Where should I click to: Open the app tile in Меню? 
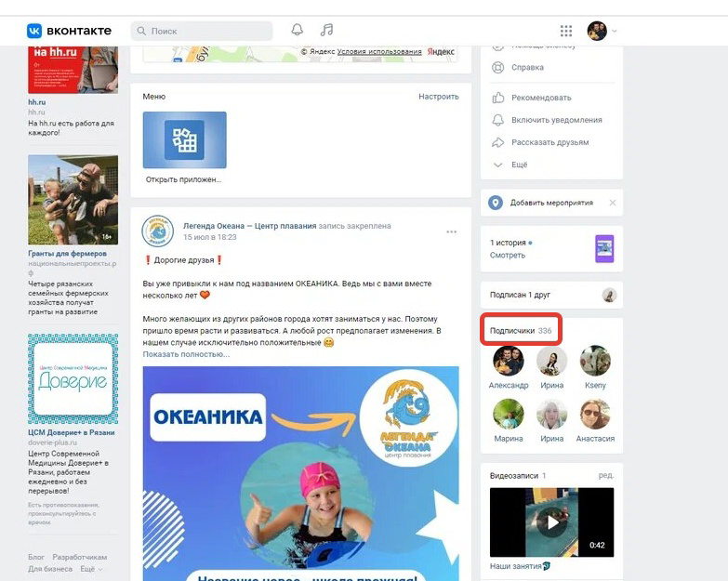[x=185, y=139]
